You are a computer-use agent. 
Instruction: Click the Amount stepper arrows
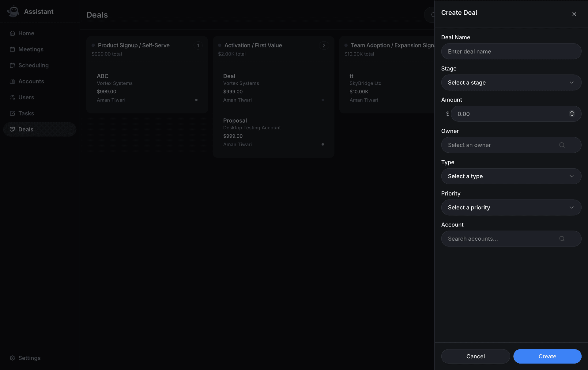(x=571, y=114)
